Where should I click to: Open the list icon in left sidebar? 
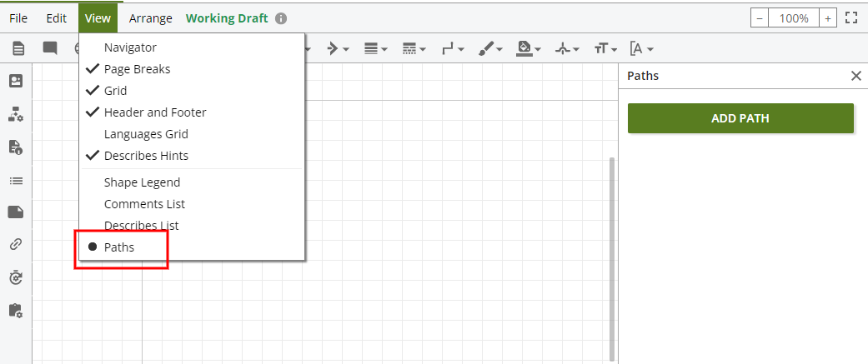point(15,180)
